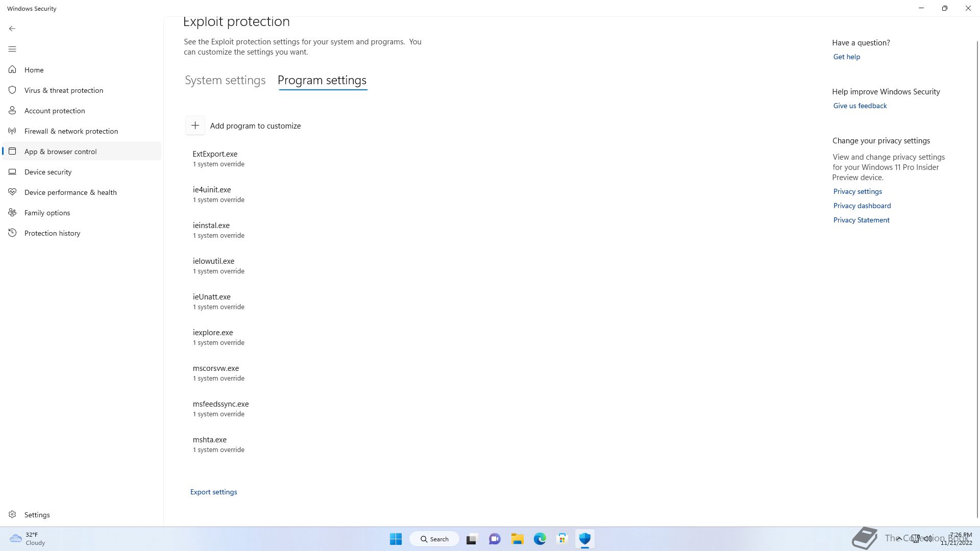The width and height of the screenshot is (980, 551).
Task: Open the weather widget showing Cloudy
Action: tap(28, 539)
